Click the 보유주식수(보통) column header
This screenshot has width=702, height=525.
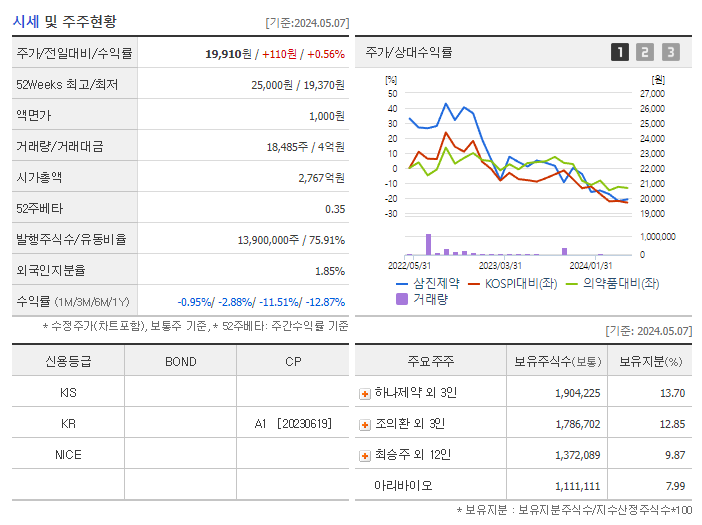point(557,361)
